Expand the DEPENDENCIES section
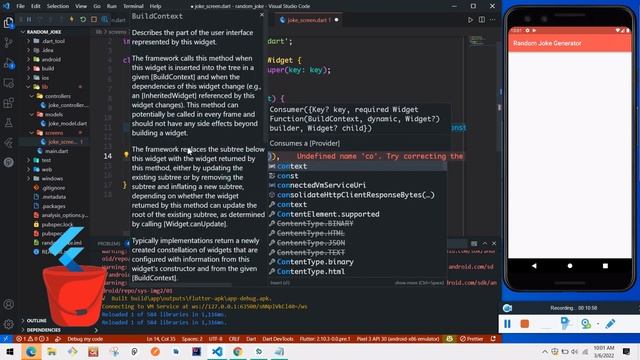 click(43, 330)
